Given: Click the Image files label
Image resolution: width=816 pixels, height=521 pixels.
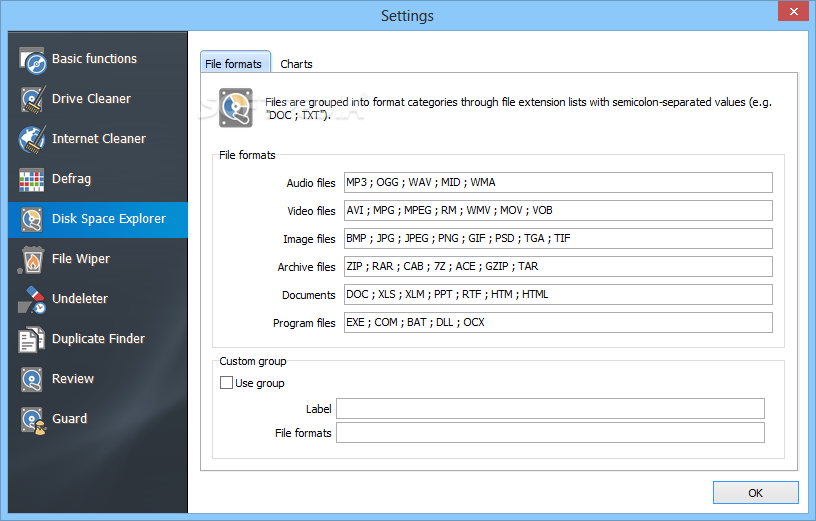Looking at the screenshot, I should (x=309, y=239).
